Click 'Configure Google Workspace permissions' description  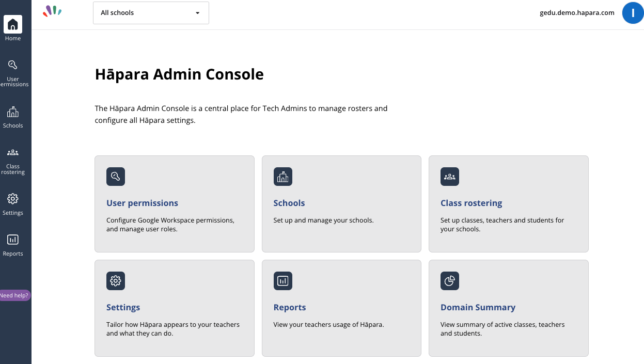coord(170,225)
